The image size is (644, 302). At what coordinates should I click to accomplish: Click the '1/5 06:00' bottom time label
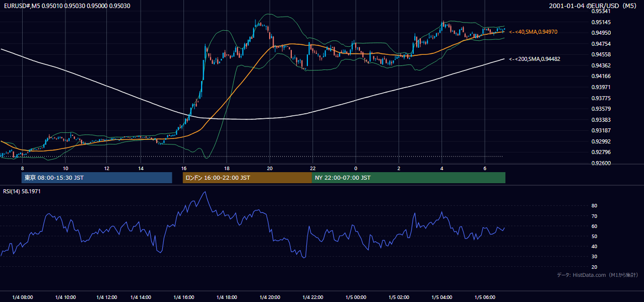click(x=485, y=297)
